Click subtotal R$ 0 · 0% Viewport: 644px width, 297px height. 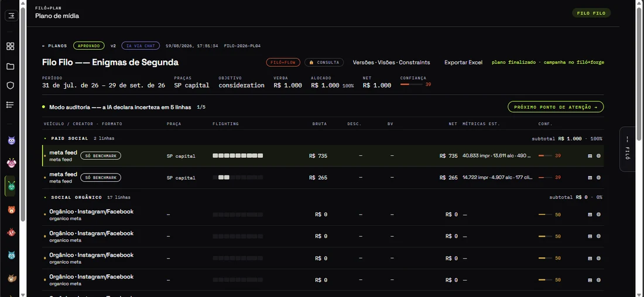576,197
